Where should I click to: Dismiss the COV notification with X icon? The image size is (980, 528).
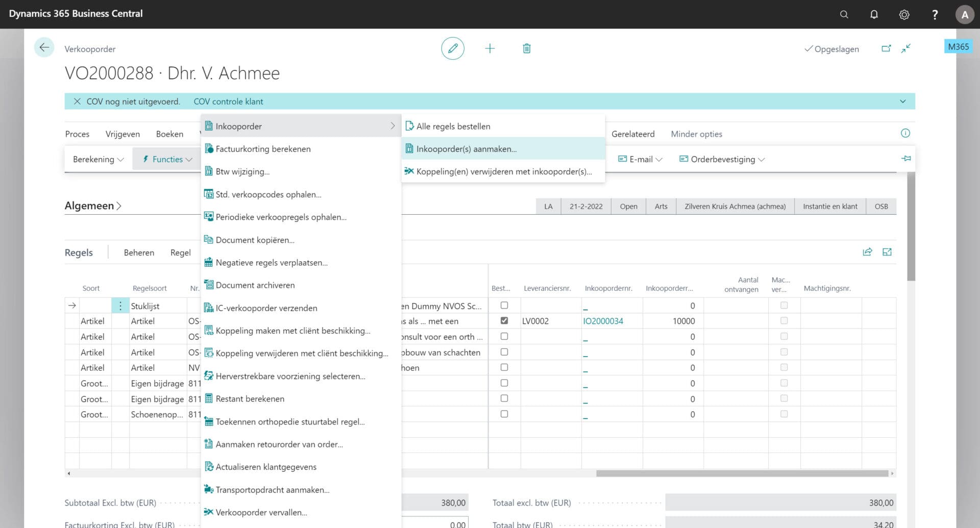pyautogui.click(x=77, y=102)
